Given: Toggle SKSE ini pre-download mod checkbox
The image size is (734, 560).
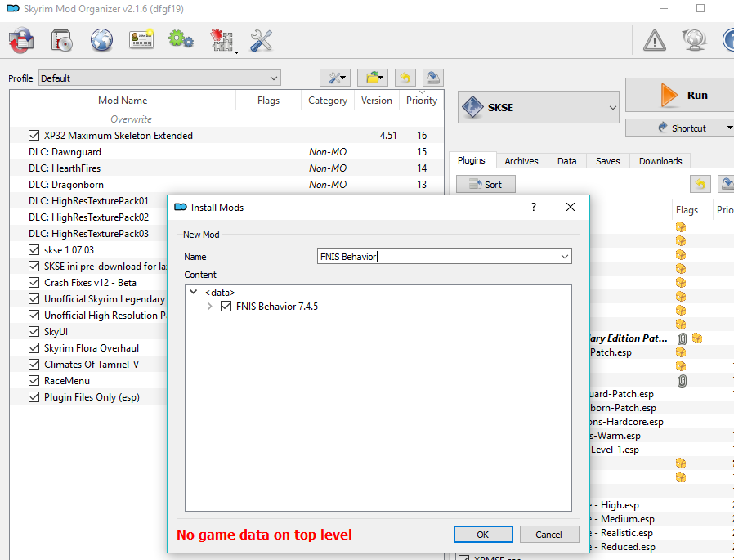Looking at the screenshot, I should [x=34, y=266].
